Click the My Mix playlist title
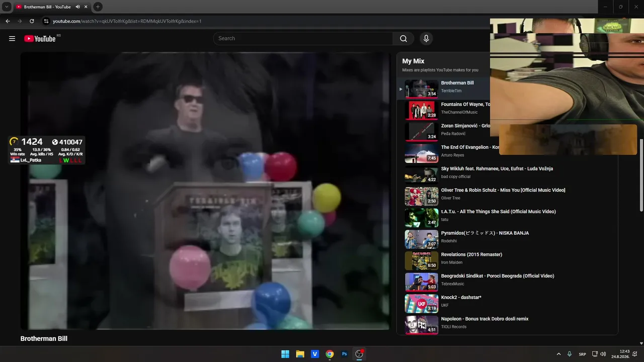 pos(413,61)
